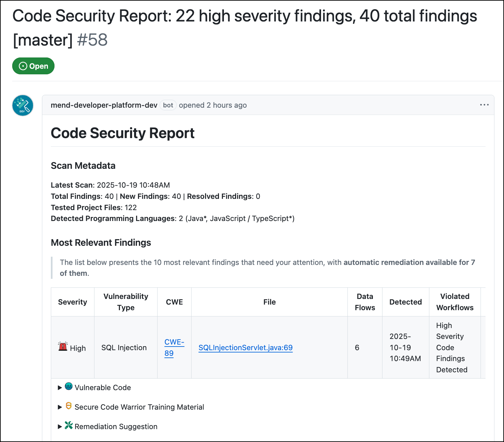Click the mend-developer-platform-dev username
Viewport: 504px width, 442px height.
[x=104, y=105]
